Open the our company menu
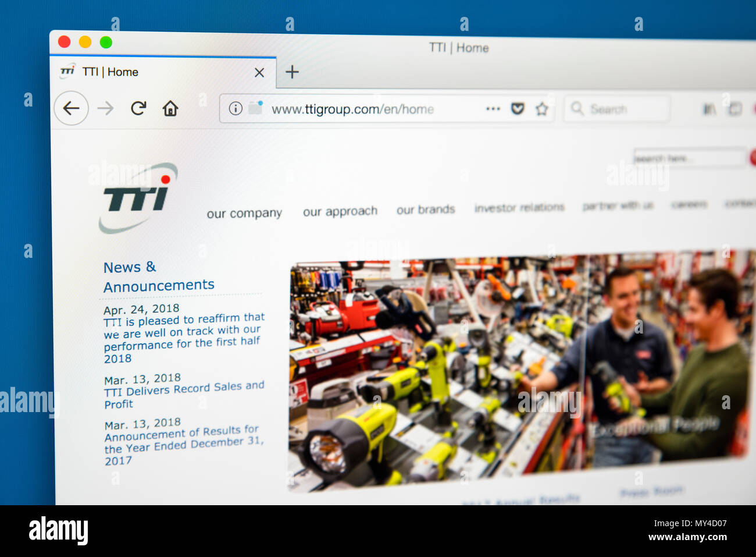Screen dimensions: 756x557 tap(244, 214)
